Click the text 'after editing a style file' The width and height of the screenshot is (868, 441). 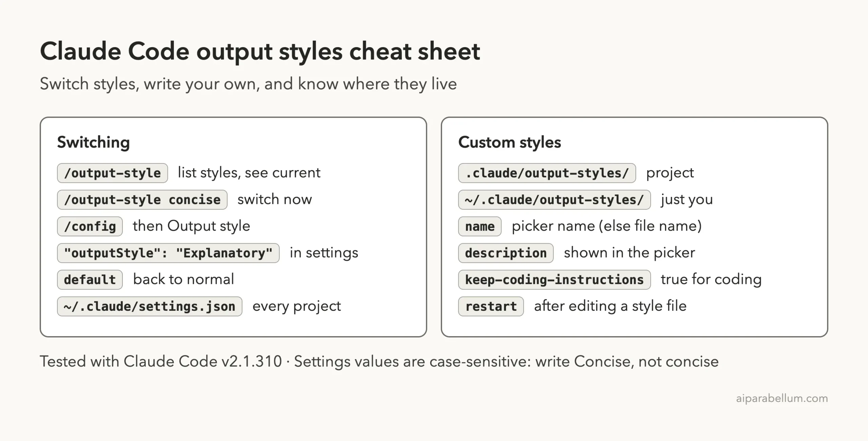coord(610,306)
